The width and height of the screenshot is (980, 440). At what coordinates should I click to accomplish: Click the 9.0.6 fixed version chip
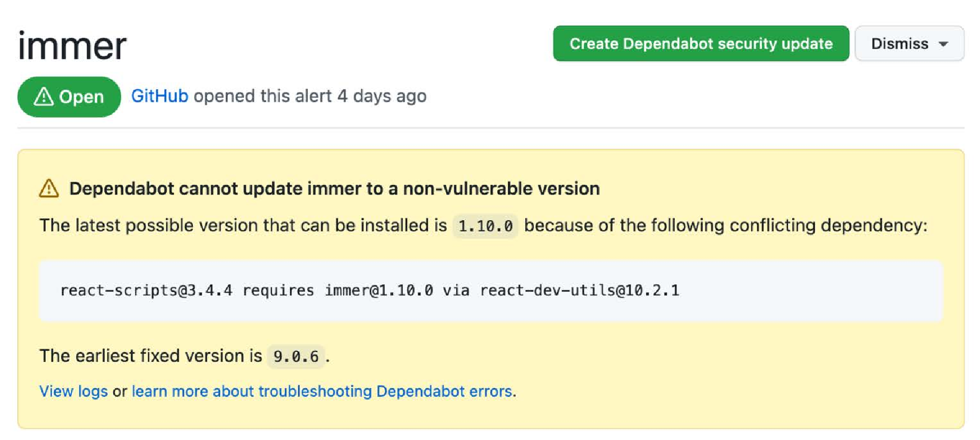pos(296,356)
